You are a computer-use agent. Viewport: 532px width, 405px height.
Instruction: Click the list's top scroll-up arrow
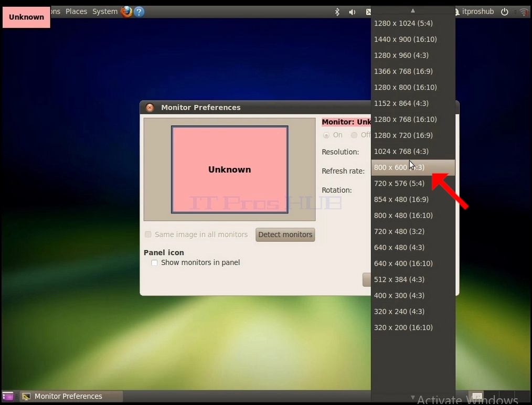(x=413, y=10)
